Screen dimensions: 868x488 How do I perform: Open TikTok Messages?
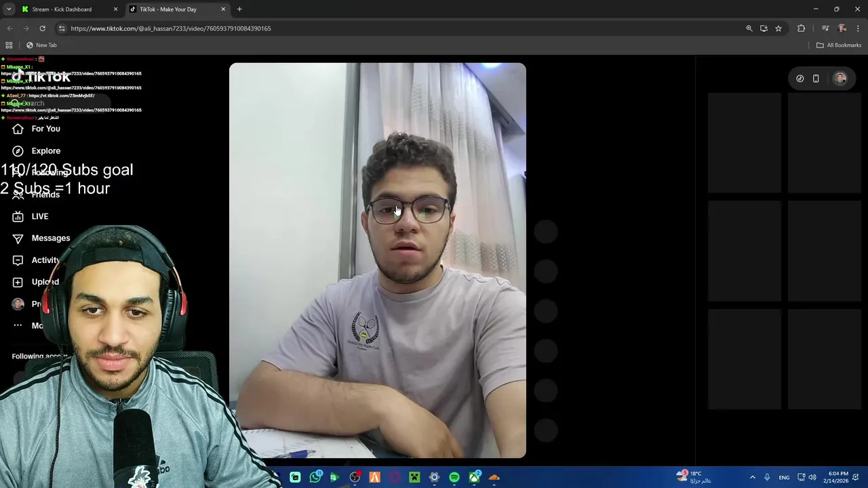(41, 238)
